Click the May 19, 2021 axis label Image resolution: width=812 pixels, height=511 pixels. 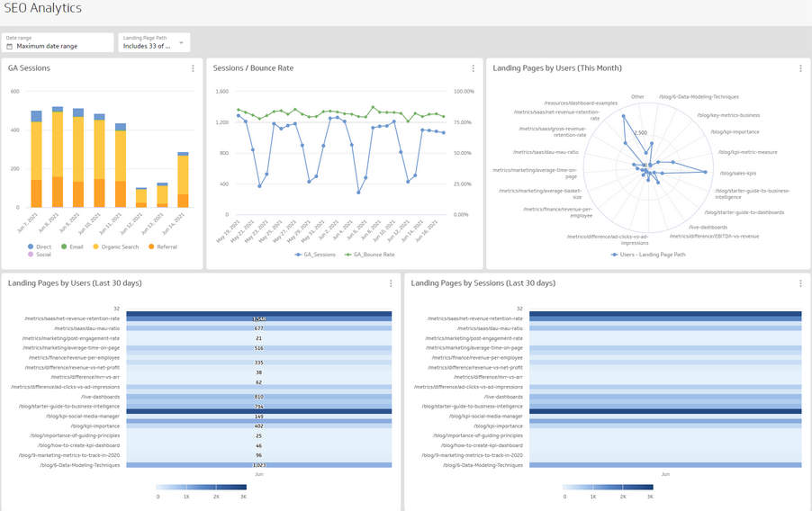[229, 231]
